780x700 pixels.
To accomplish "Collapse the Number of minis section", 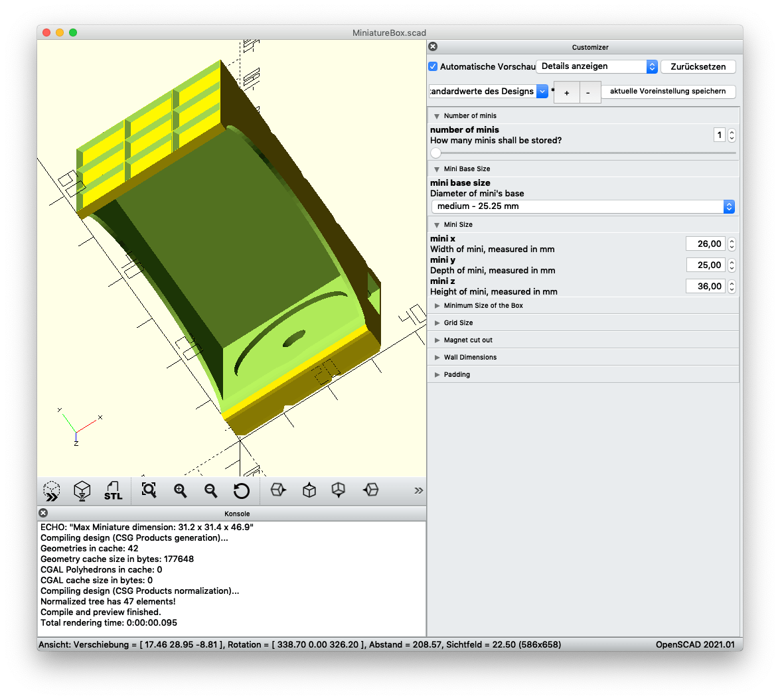I will pos(437,116).
